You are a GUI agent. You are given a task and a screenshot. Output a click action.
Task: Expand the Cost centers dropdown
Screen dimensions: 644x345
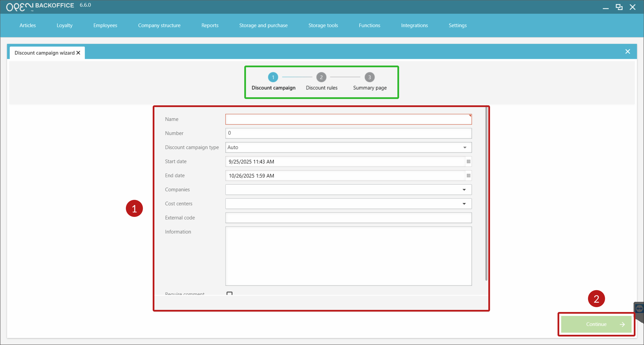tap(464, 204)
